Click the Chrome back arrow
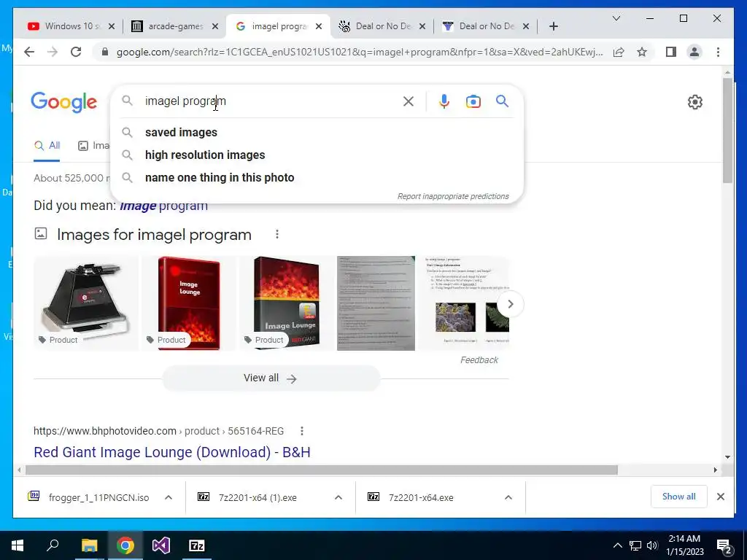Viewport: 747px width, 560px height. (x=29, y=52)
